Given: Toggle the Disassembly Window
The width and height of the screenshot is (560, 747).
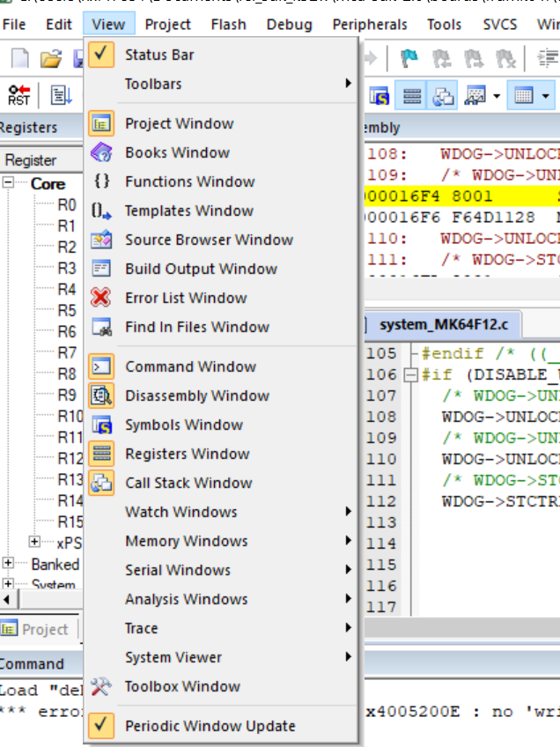Looking at the screenshot, I should pos(196,396).
